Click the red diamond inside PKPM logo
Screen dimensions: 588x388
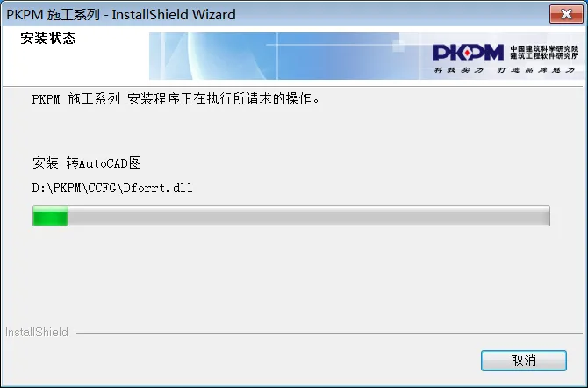pos(467,53)
